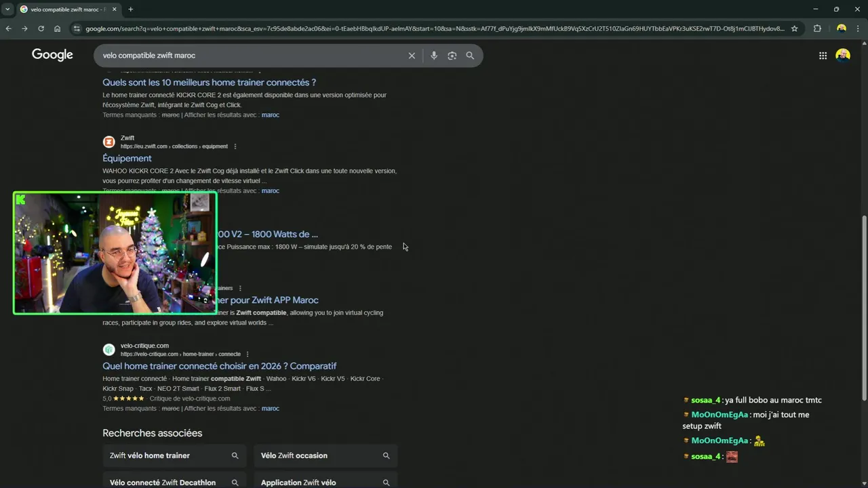Click 'maroc' link under the Équipement result
Viewport: 868px width, 488px height.
pyautogui.click(x=270, y=190)
